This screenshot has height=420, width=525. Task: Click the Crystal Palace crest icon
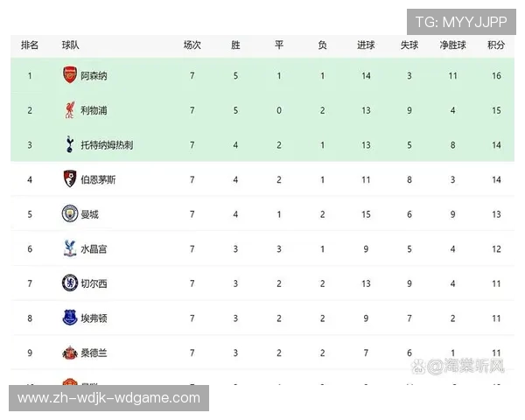point(70,248)
